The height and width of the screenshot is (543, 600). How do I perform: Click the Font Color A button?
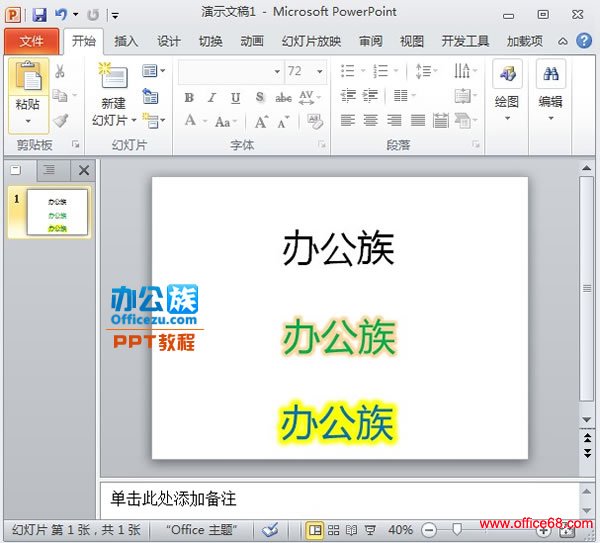pyautogui.click(x=190, y=121)
